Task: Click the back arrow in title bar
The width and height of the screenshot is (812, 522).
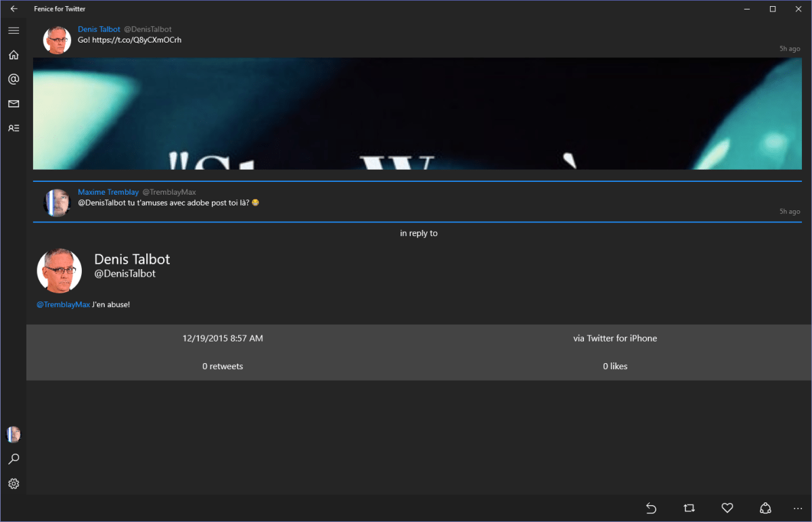Action: click(x=14, y=9)
